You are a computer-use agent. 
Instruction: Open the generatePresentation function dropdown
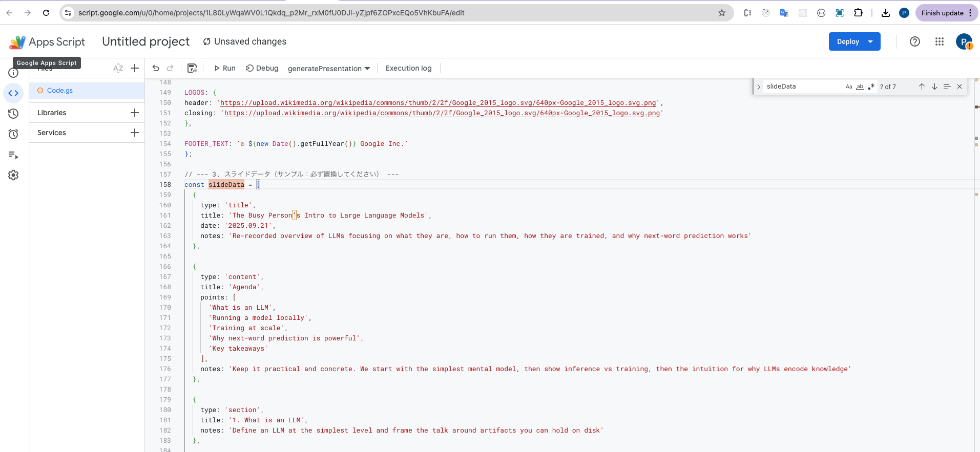328,69
